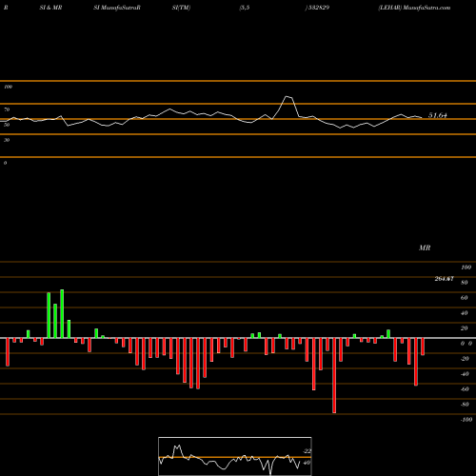Image resolution: width=476 pixels, height=476 pixels.
Task: Click the 50 level label on RSI axis
Action: [7, 125]
